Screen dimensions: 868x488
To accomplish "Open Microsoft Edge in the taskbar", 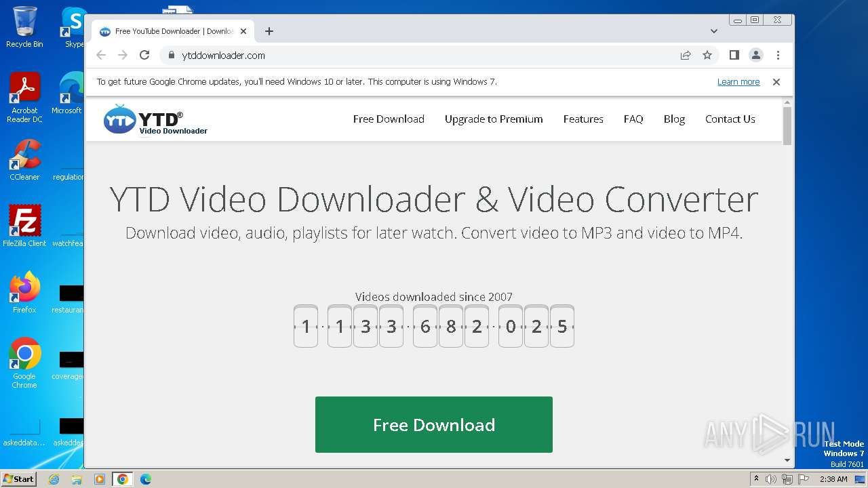I will coord(146,479).
